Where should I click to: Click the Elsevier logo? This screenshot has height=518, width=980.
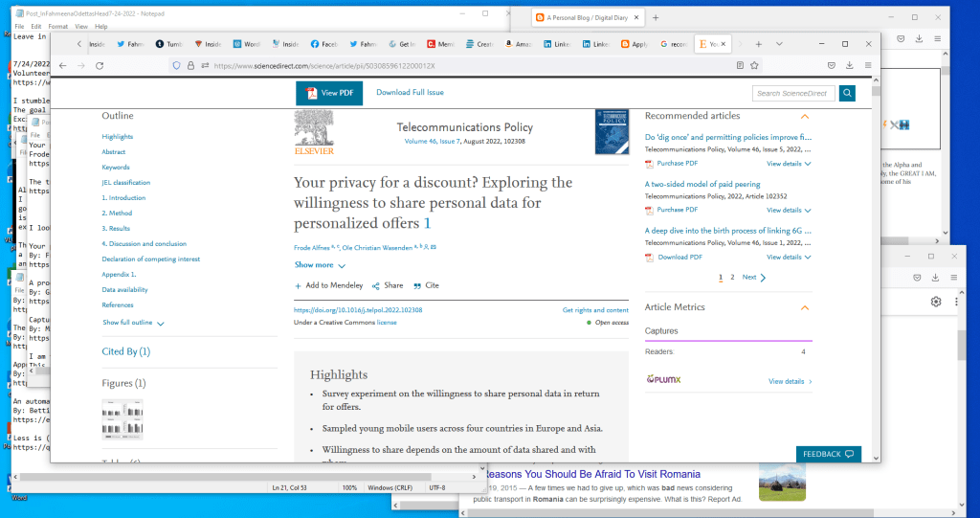pyautogui.click(x=314, y=132)
